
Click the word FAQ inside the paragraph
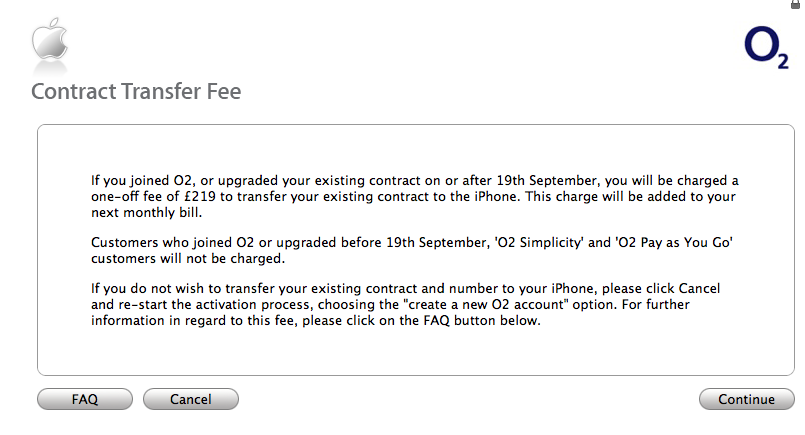(x=436, y=321)
